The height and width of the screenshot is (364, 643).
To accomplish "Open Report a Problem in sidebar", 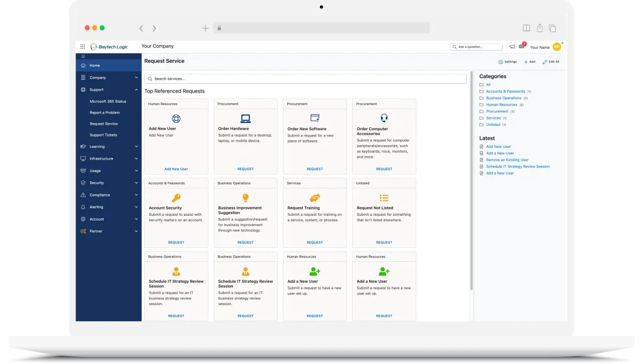I will click(104, 112).
